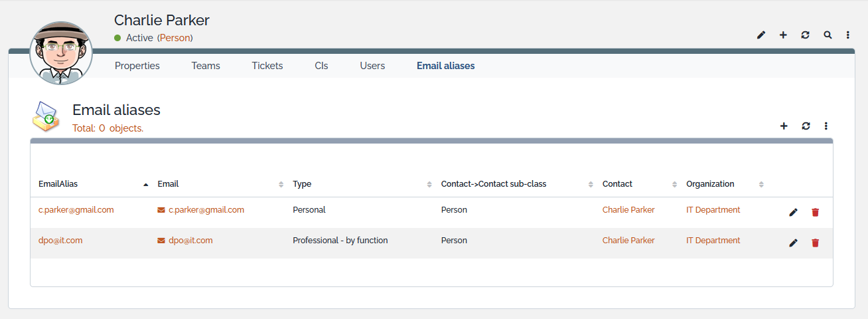Open the header's three-dot actions menu
The height and width of the screenshot is (319, 868).
[848, 35]
